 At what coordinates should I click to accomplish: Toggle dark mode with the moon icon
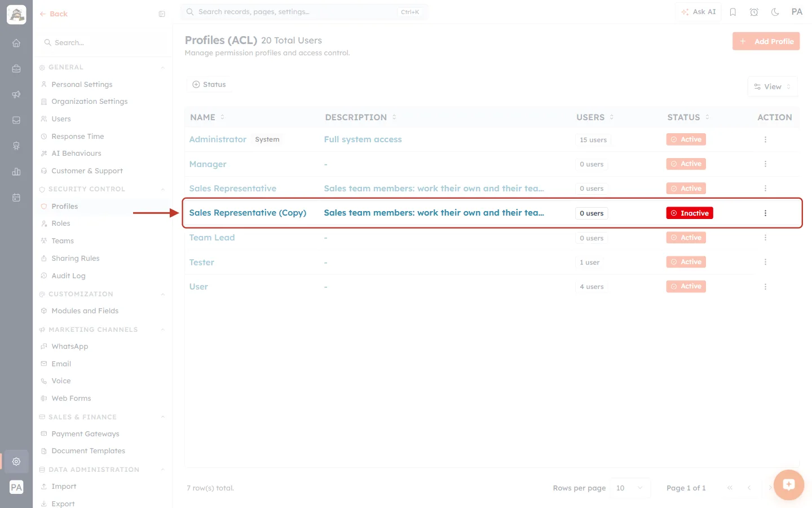coord(775,12)
